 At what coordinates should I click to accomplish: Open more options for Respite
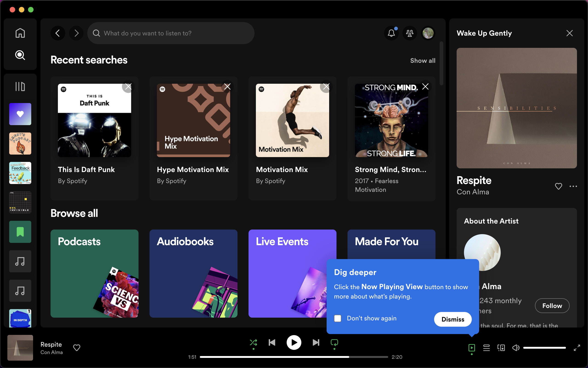(x=574, y=186)
